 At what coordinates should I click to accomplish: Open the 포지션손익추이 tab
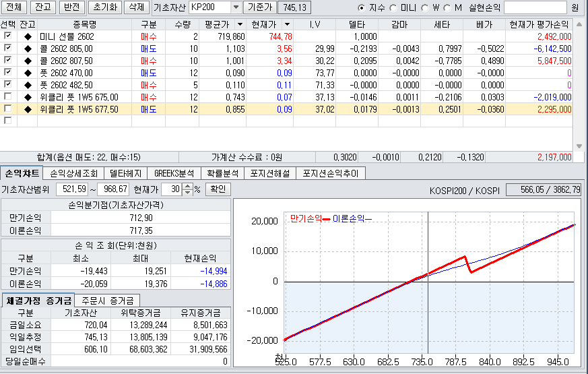[331, 173]
